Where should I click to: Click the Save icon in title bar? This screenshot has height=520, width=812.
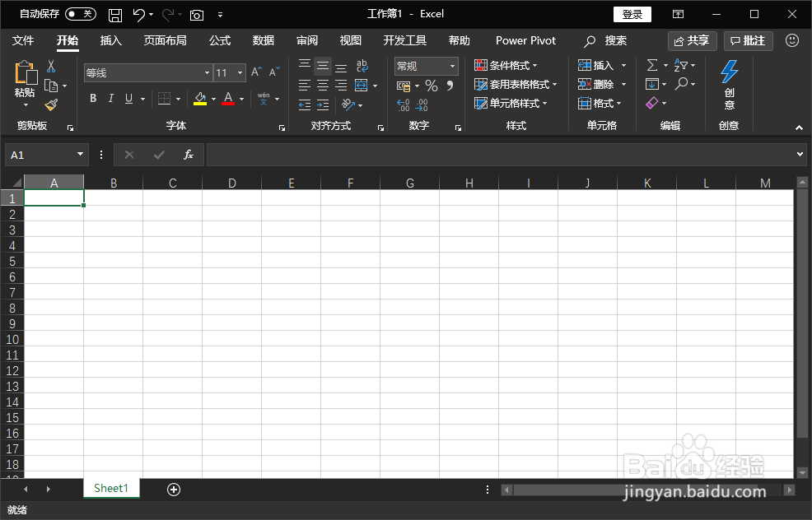pyautogui.click(x=115, y=15)
